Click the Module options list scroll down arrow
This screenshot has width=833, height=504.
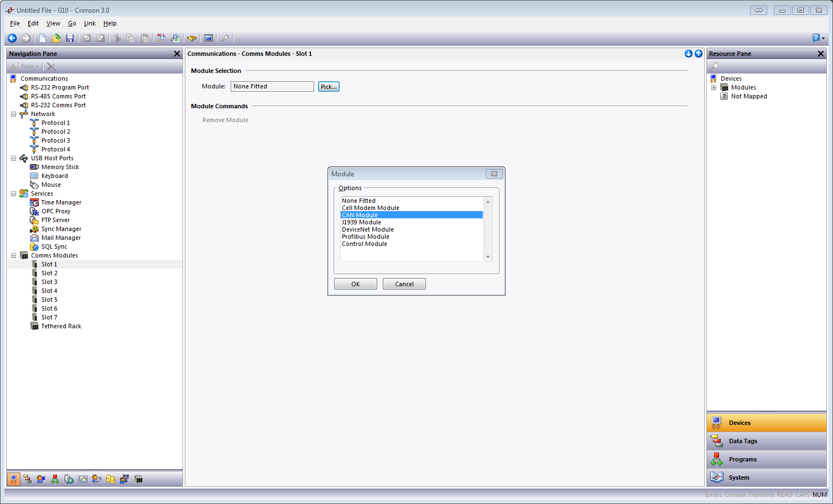tap(488, 256)
